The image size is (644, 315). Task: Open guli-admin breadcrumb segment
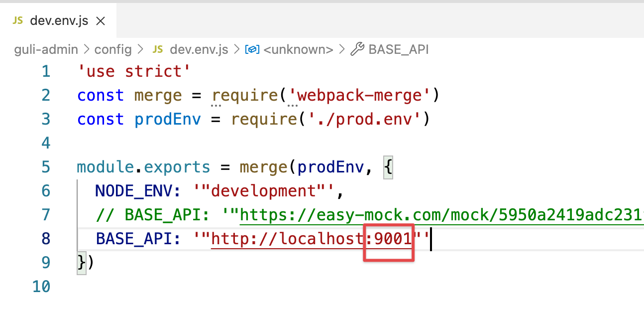tap(46, 49)
